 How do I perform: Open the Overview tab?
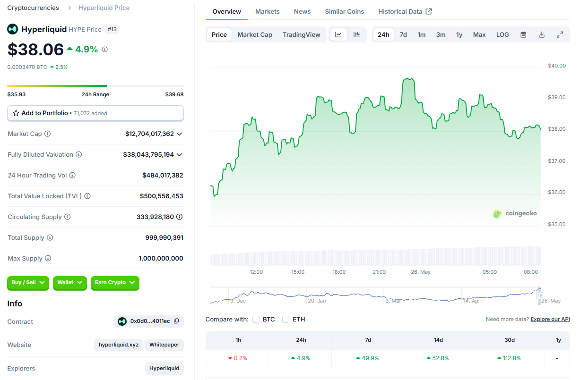click(x=227, y=11)
